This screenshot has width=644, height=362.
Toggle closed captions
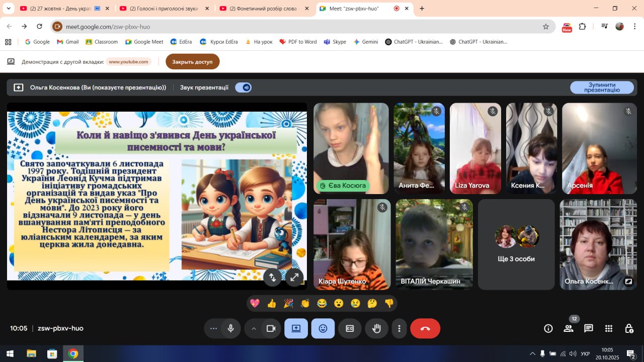[350, 328]
